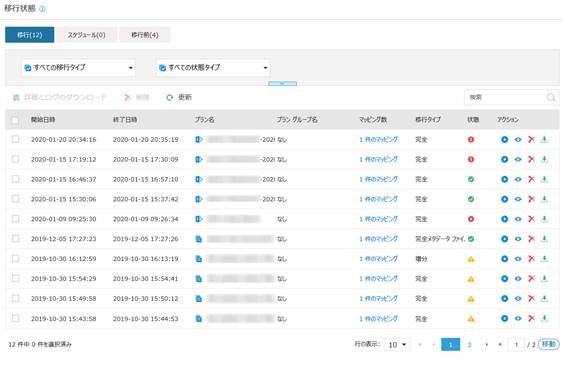The image size is (563, 373).
Task: Check the 2020-01-15 15:30:06 row checkbox
Action: [x=15, y=199]
